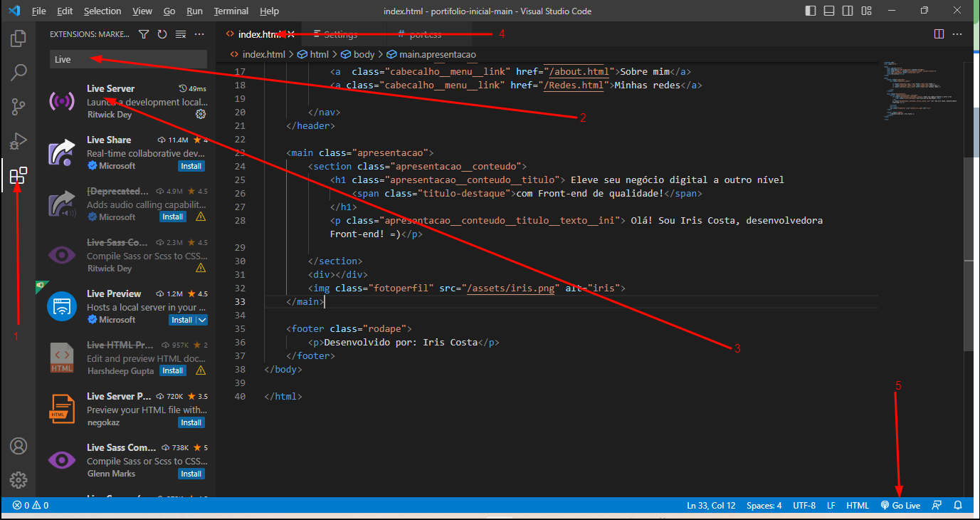
Task: Select the Live Server extension title
Action: coord(110,88)
